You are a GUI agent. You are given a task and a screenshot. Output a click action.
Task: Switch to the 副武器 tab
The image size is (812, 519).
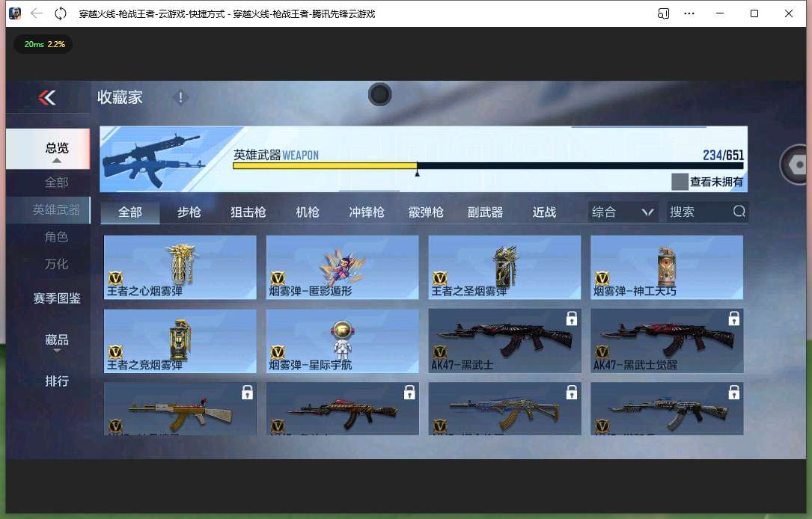tap(485, 212)
